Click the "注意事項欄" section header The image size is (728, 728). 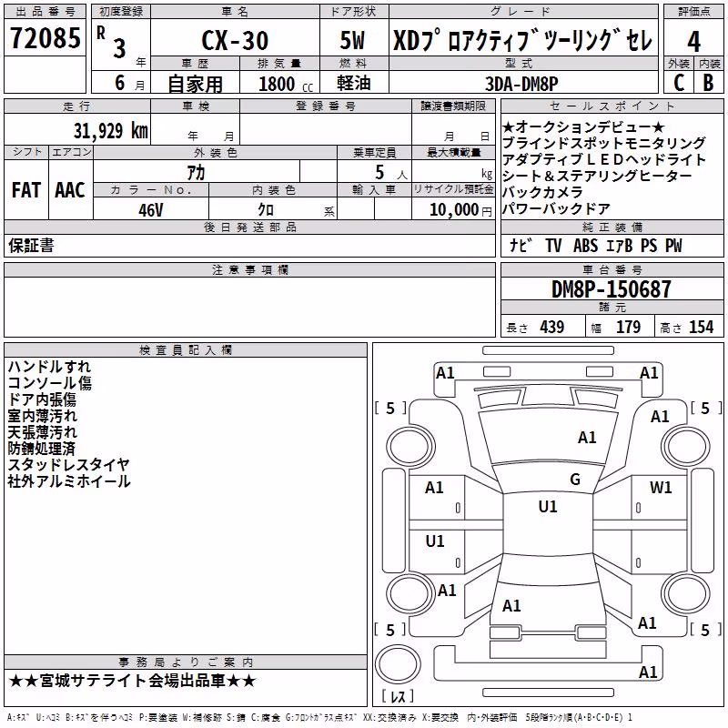250,269
